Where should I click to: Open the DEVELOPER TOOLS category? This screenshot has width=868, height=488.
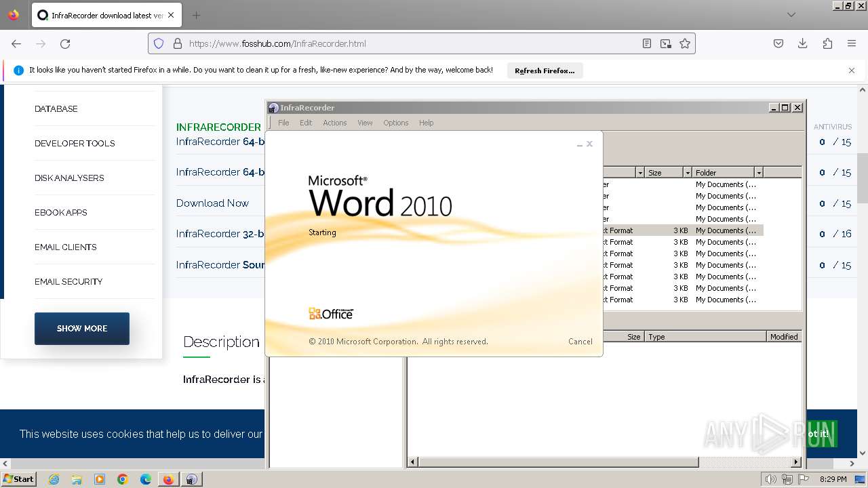75,143
